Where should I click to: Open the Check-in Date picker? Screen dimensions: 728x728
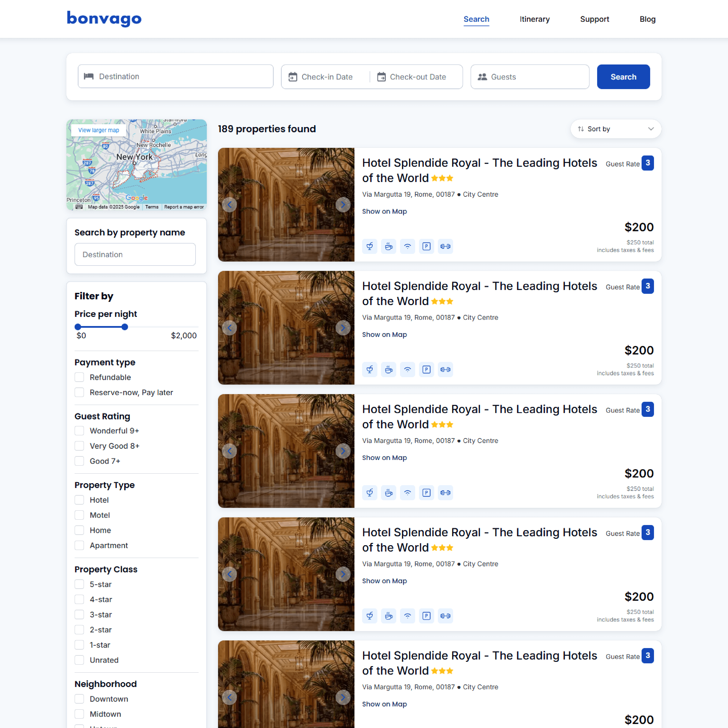click(326, 77)
